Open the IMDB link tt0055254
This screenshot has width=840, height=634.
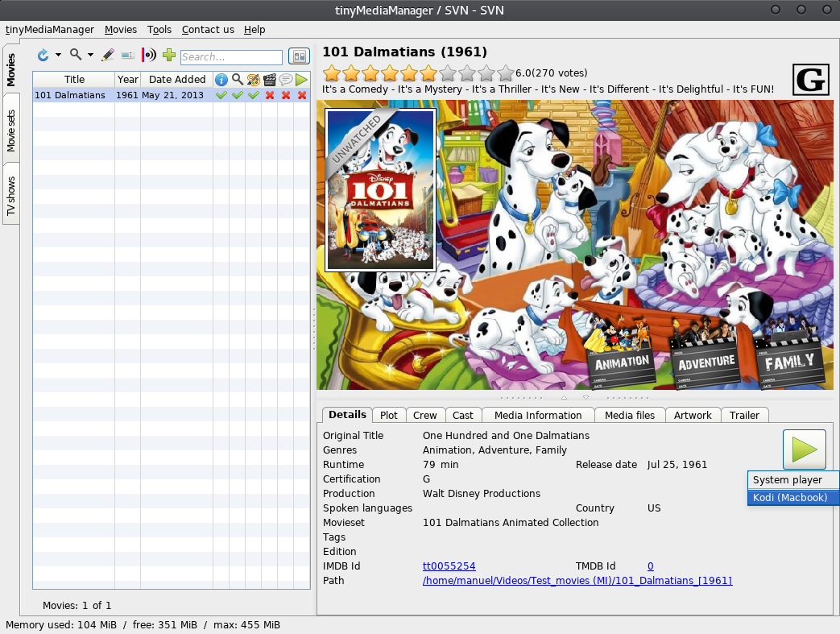pyautogui.click(x=449, y=566)
